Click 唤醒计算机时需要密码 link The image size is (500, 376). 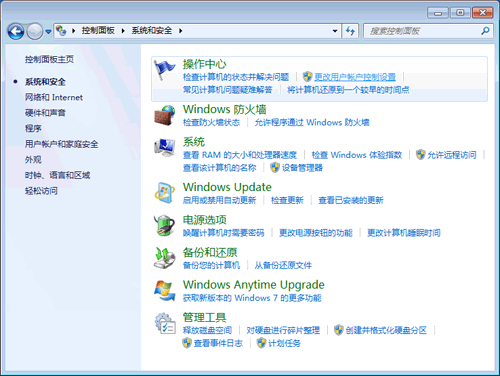click(x=223, y=233)
